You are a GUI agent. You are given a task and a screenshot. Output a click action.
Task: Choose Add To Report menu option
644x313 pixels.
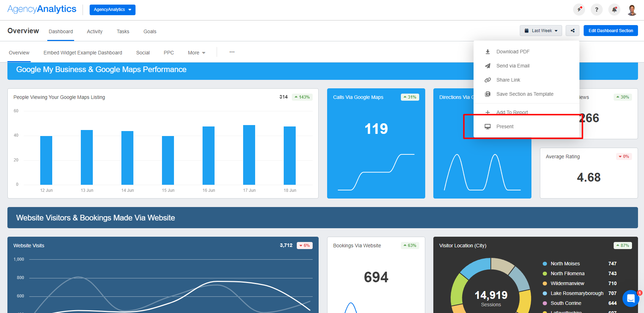(x=526, y=112)
